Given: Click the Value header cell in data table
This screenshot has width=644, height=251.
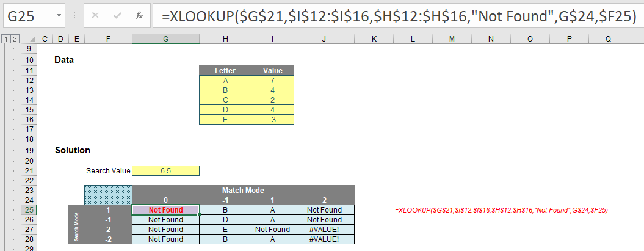Looking at the screenshot, I should click(272, 70).
